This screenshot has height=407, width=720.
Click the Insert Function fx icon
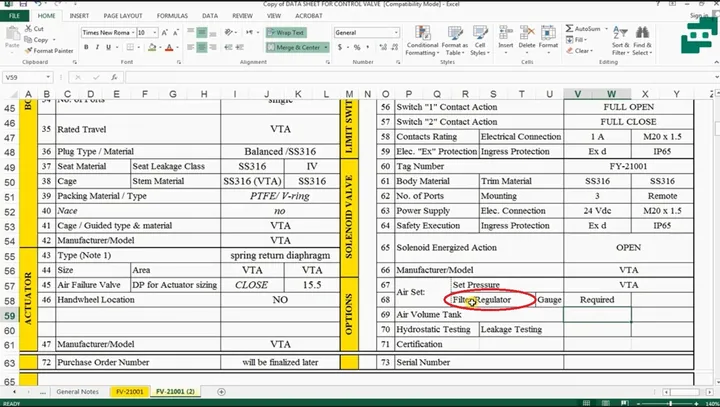[x=114, y=77]
